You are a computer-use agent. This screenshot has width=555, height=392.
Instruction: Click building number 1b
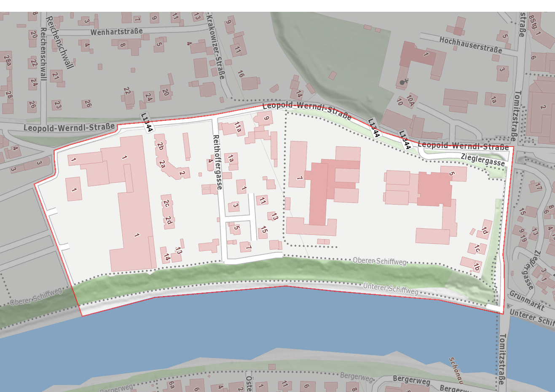[477, 267]
